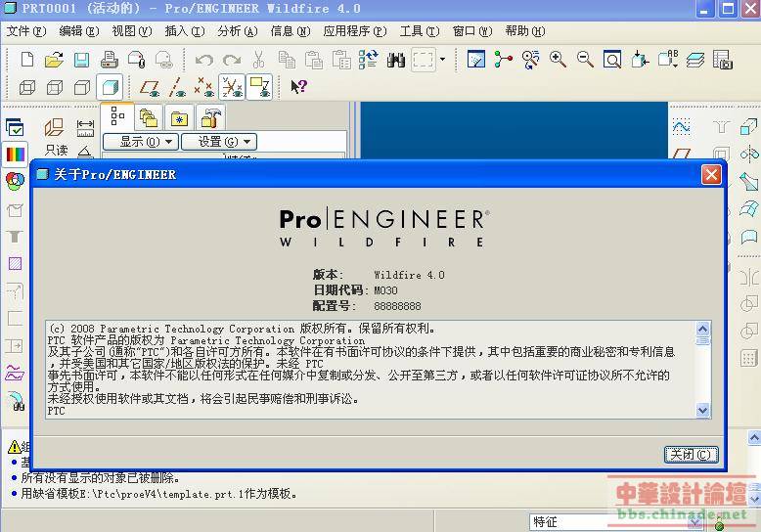Click the Spin center icon
The height and width of the screenshot is (532, 761).
(504, 60)
